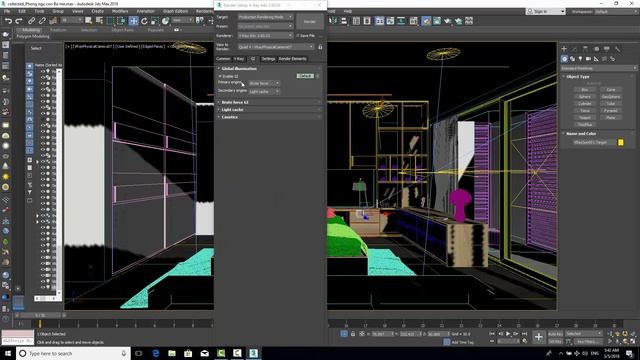Open the Modify tab in command panel
The image size is (640, 360).
click(x=575, y=49)
